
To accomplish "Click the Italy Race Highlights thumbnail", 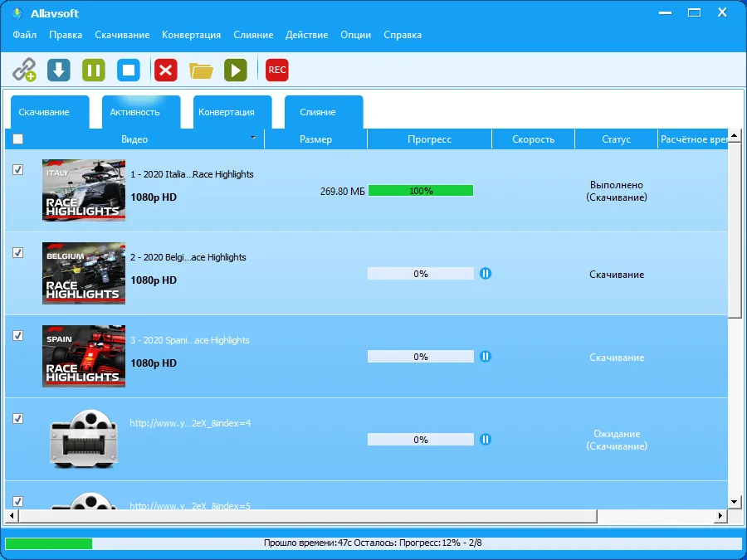I will tap(84, 191).
